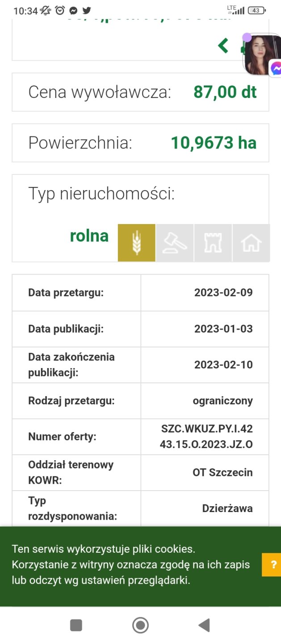The image size is (281, 644).
Task: Open the Messenger chat head bubble
Action: click(x=263, y=55)
